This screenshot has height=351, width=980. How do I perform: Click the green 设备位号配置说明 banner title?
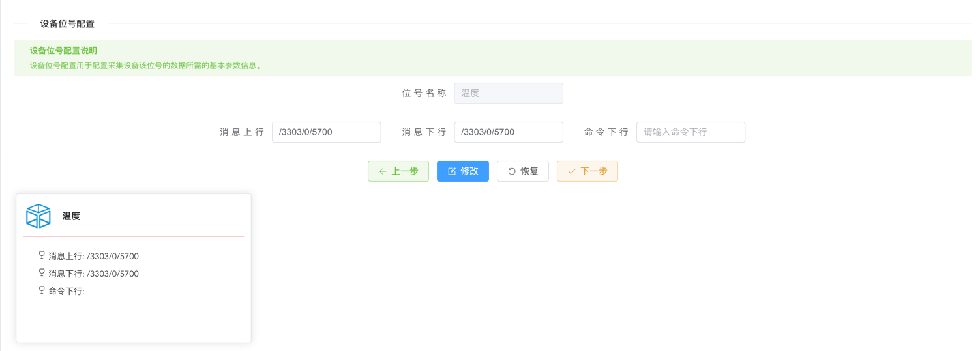tap(63, 51)
